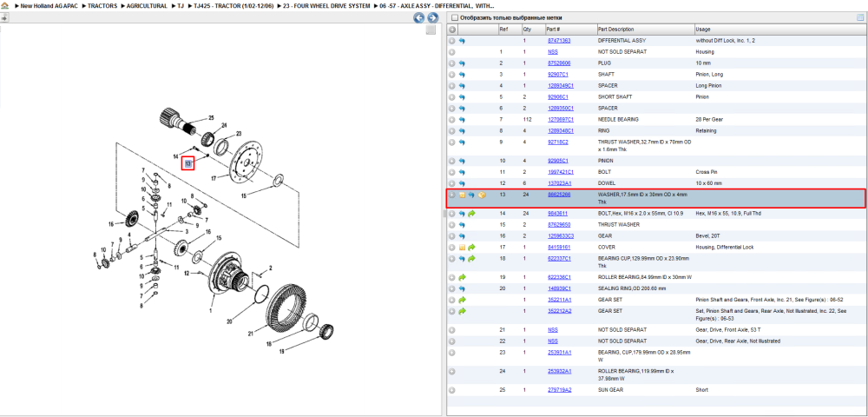Click the plus icon in table header
The image size is (868, 417).
pos(452,30)
